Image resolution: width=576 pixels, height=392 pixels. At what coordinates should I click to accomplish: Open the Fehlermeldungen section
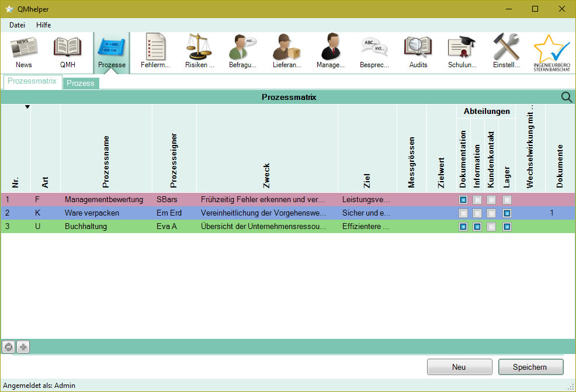(x=155, y=51)
